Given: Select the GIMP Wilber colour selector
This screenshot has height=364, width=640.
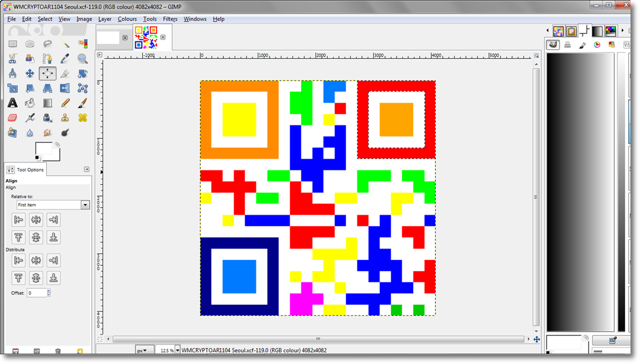Looking at the screenshot, I should coord(553,45).
